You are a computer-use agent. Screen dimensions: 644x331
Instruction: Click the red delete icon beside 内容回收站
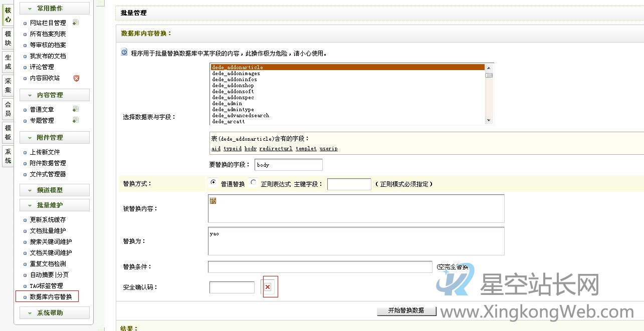(77, 78)
